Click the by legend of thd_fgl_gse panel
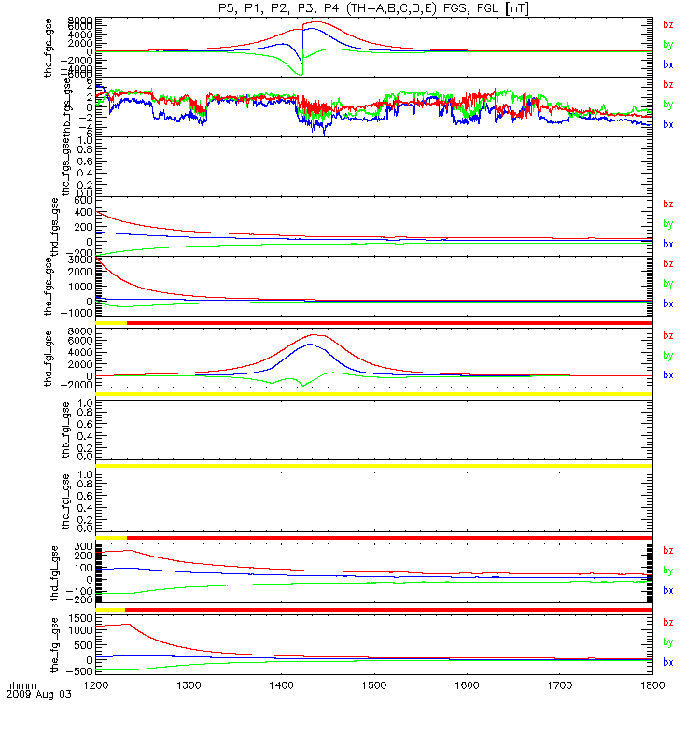Image resolution: width=700 pixels, height=747 pixels. [668, 571]
